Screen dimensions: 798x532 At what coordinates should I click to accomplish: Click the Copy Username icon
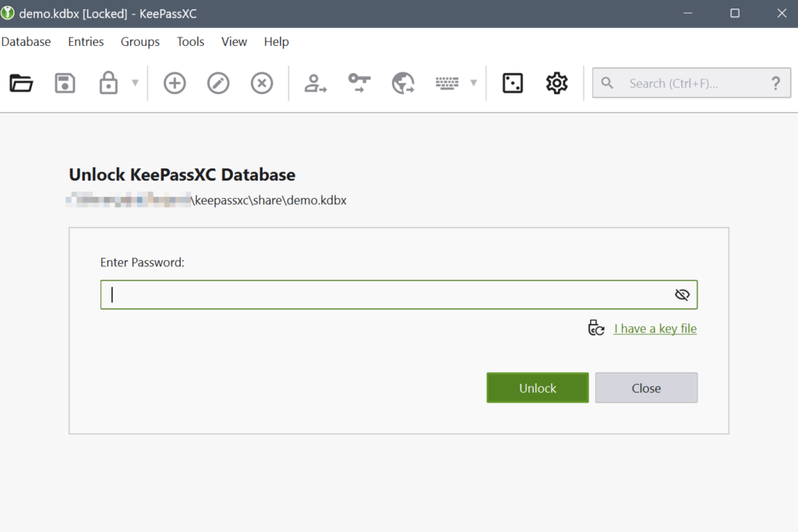tap(315, 83)
